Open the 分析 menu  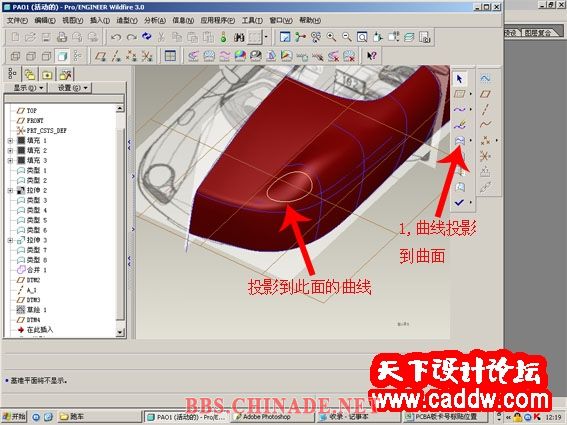154,20
